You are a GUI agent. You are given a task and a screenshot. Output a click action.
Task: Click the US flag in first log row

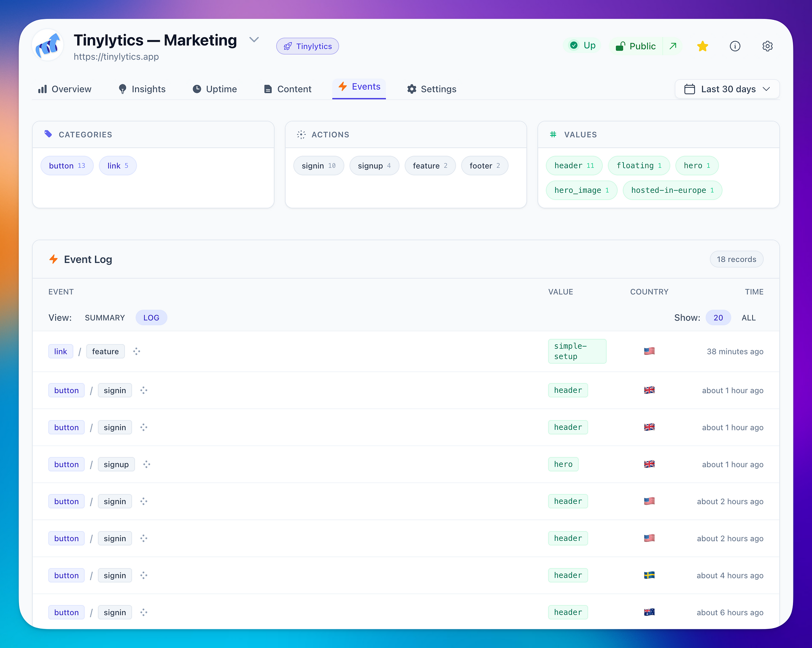pyautogui.click(x=649, y=351)
